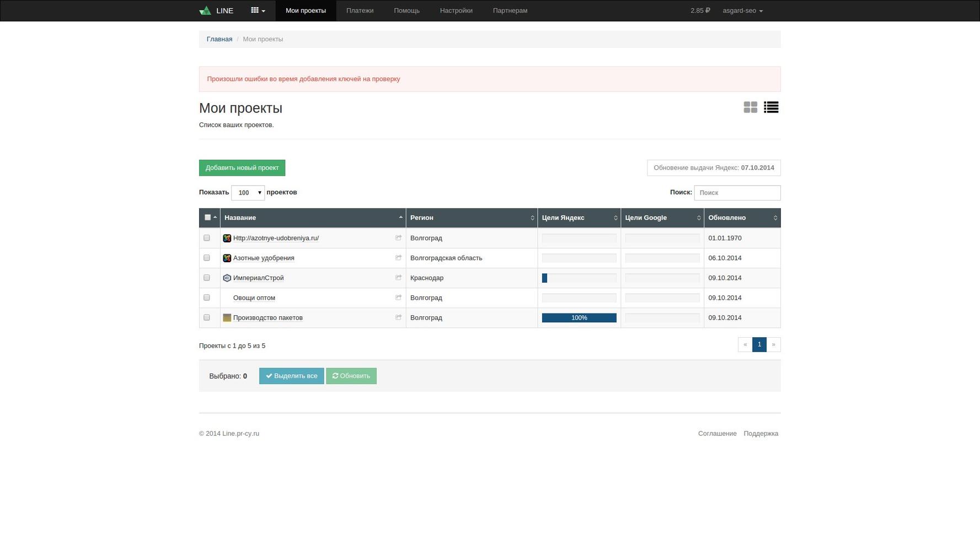Focus the Поиск search field
Image resolution: width=980 pixels, height=551 pixels.
[x=737, y=193]
